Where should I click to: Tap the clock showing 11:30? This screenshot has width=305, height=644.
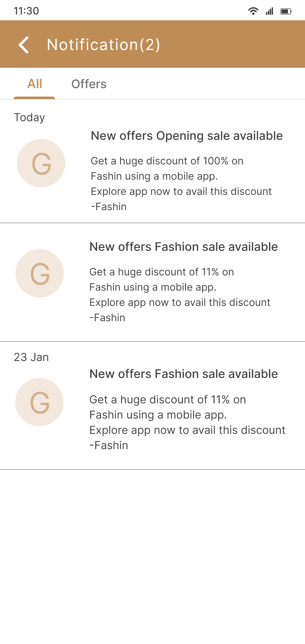pyautogui.click(x=26, y=11)
